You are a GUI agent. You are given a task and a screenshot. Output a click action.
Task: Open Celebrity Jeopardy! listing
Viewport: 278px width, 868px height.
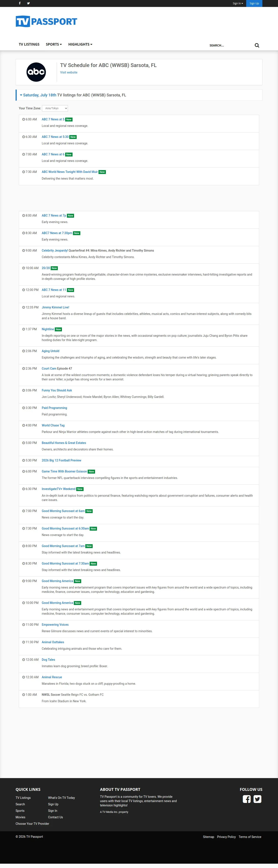(x=55, y=251)
